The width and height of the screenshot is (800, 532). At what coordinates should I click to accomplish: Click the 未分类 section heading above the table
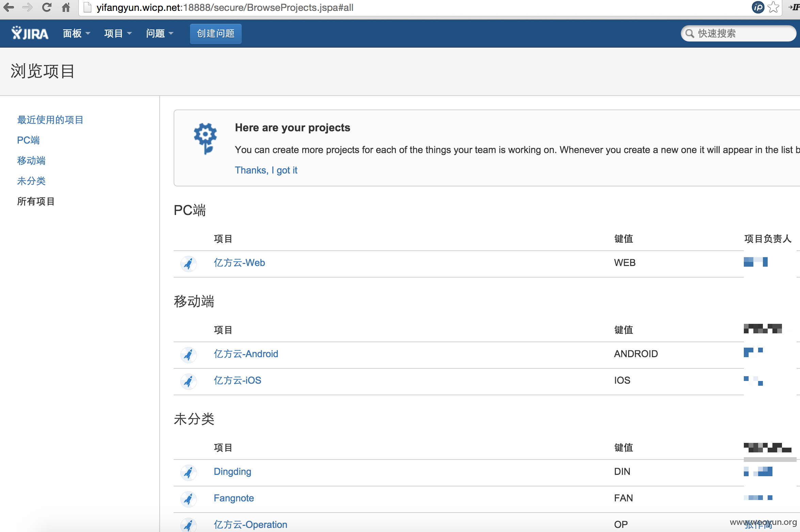pyautogui.click(x=194, y=419)
